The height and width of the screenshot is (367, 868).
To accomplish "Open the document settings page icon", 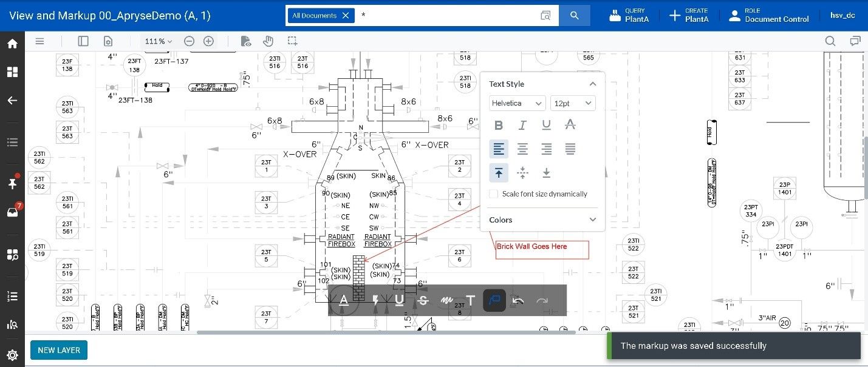I will (x=108, y=41).
